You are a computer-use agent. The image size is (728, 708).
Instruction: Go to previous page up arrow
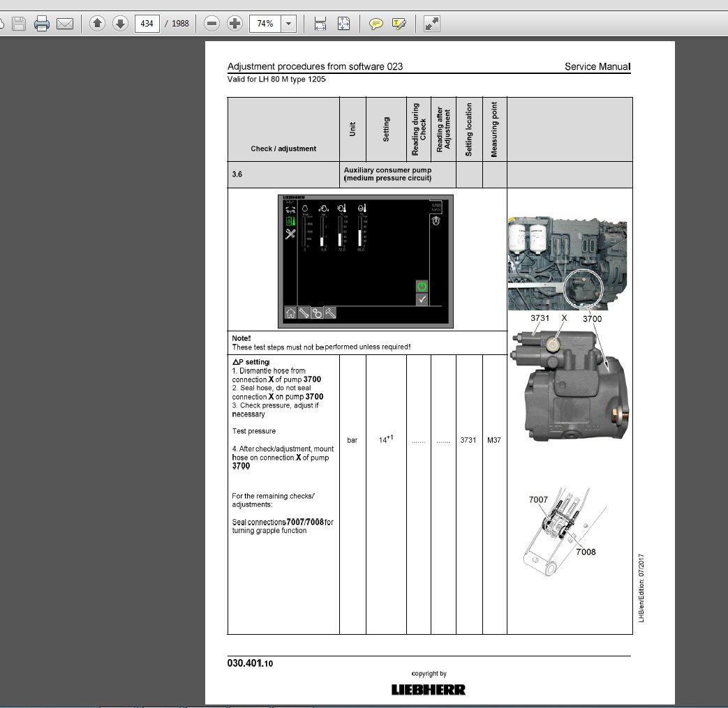coord(97,23)
